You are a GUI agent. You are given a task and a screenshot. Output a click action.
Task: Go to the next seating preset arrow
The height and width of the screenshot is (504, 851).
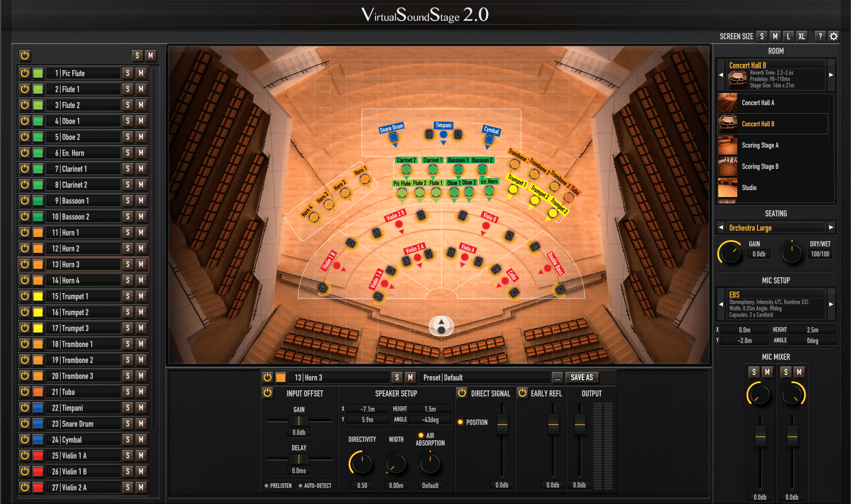tap(831, 227)
